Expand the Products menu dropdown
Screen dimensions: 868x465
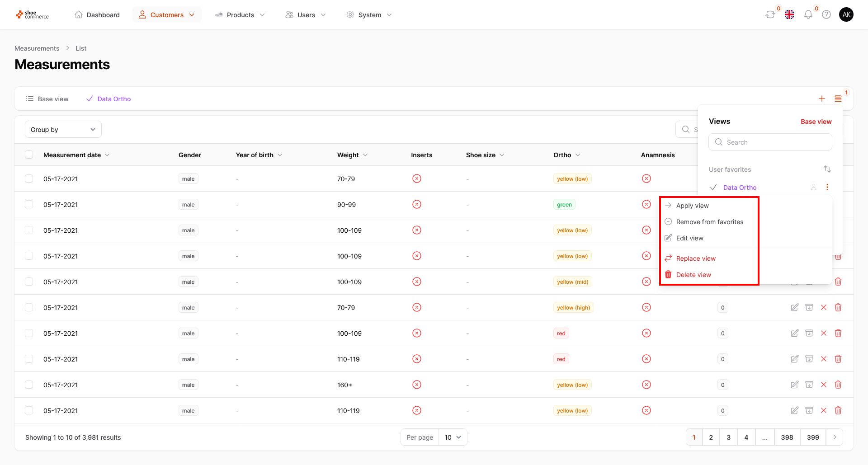coord(240,15)
